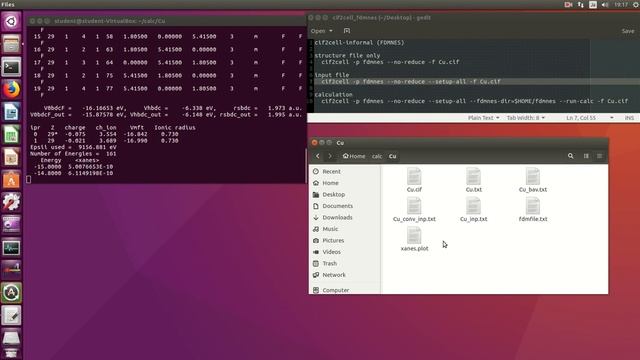
Task: Open Software Updater from the dock
Action: 11,293
